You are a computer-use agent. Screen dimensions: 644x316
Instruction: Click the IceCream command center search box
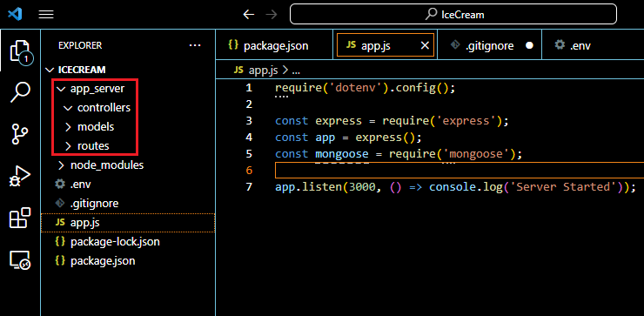tap(453, 15)
